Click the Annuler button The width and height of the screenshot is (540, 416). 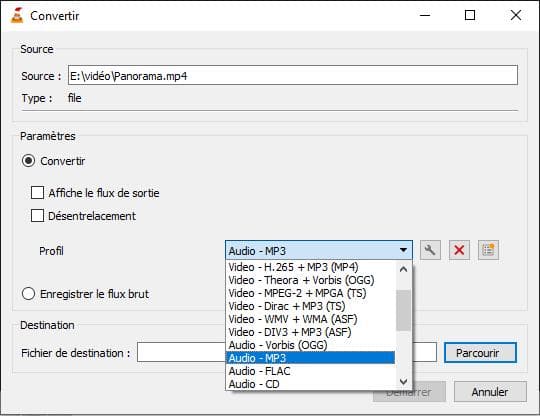pyautogui.click(x=490, y=392)
